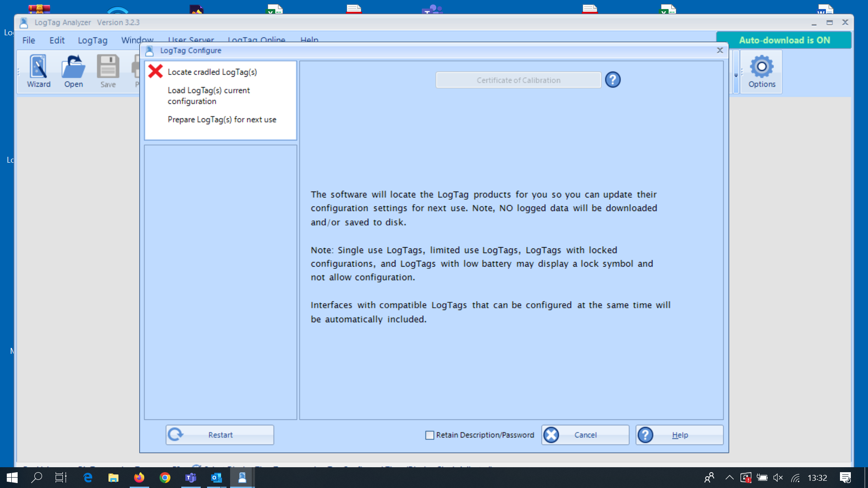The image size is (868, 488).
Task: Select LogTag Analyzer taskbar icon
Action: click(x=242, y=478)
